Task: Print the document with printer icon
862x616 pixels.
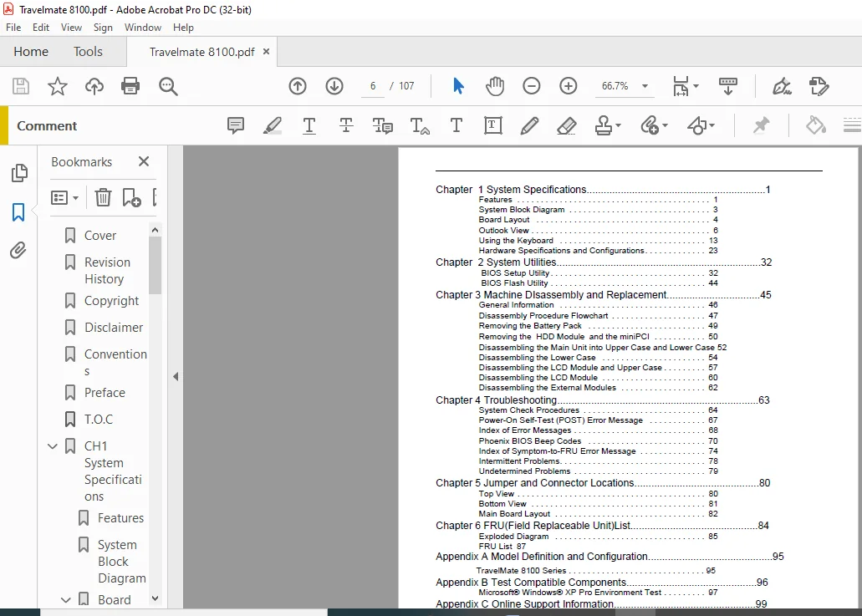Action: [x=130, y=86]
